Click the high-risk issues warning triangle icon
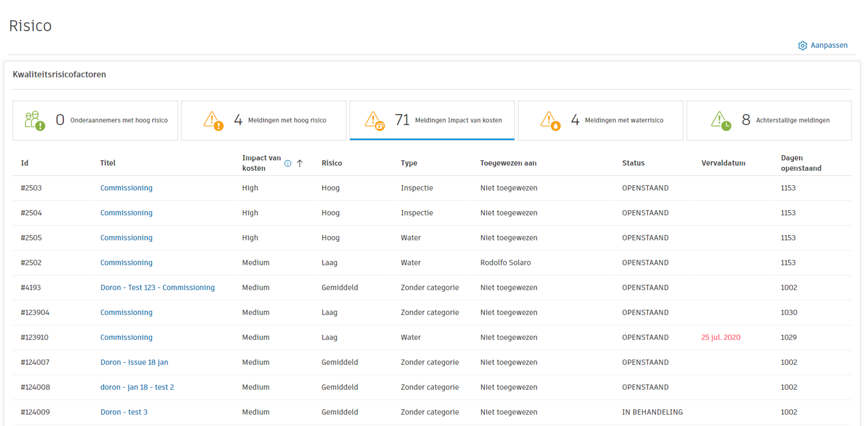The height and width of the screenshot is (426, 868). click(213, 121)
